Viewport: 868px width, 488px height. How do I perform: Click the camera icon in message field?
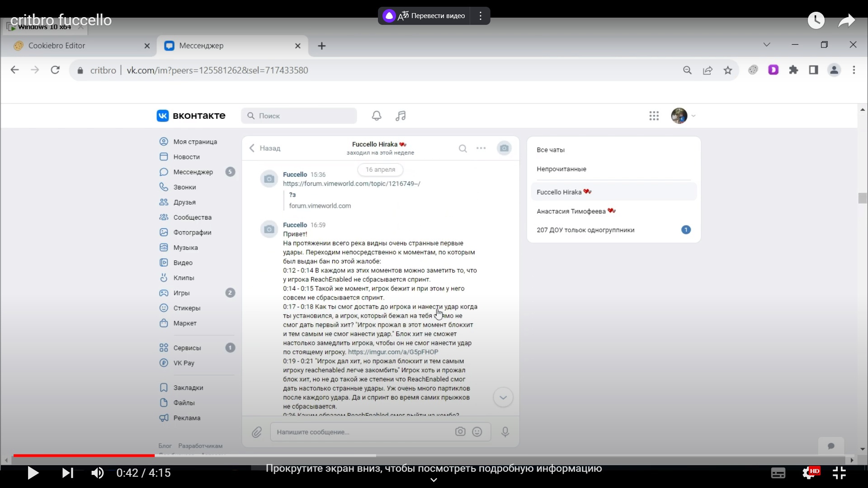point(460,432)
